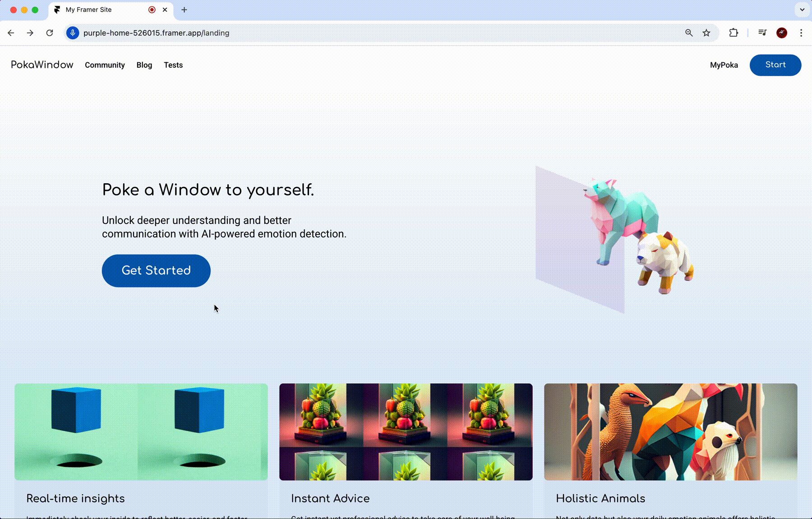Open the Chrome profile avatar
This screenshot has width=812, height=519.
click(782, 33)
